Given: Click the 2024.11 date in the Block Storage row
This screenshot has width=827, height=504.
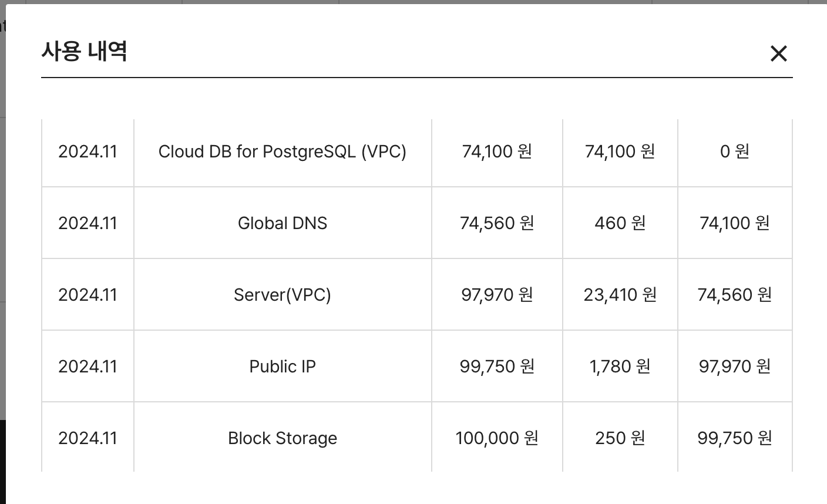Looking at the screenshot, I should pos(87,438).
